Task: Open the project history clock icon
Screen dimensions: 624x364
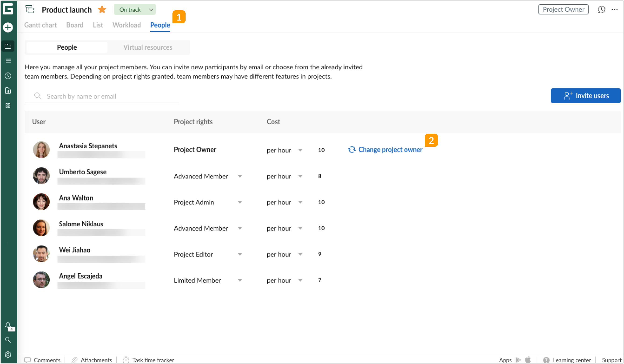Action: point(602,9)
